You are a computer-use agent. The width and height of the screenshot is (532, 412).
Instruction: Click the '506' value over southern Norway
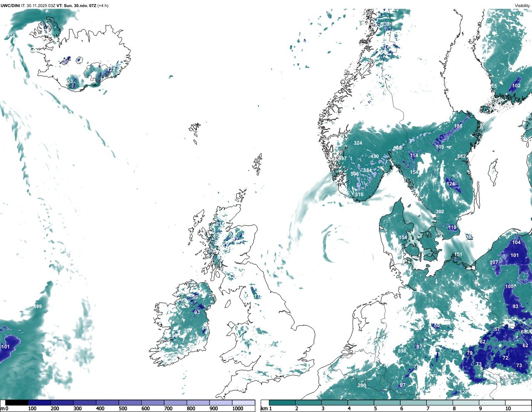(x=355, y=174)
